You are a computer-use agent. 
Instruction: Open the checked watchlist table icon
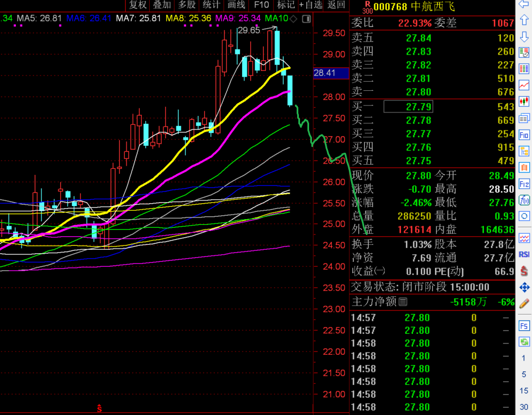(524, 53)
